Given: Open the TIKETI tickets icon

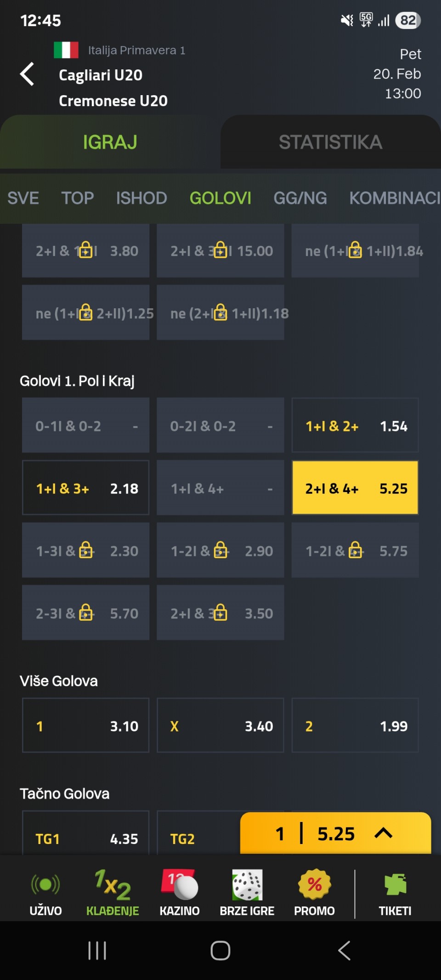Looking at the screenshot, I should point(395,885).
